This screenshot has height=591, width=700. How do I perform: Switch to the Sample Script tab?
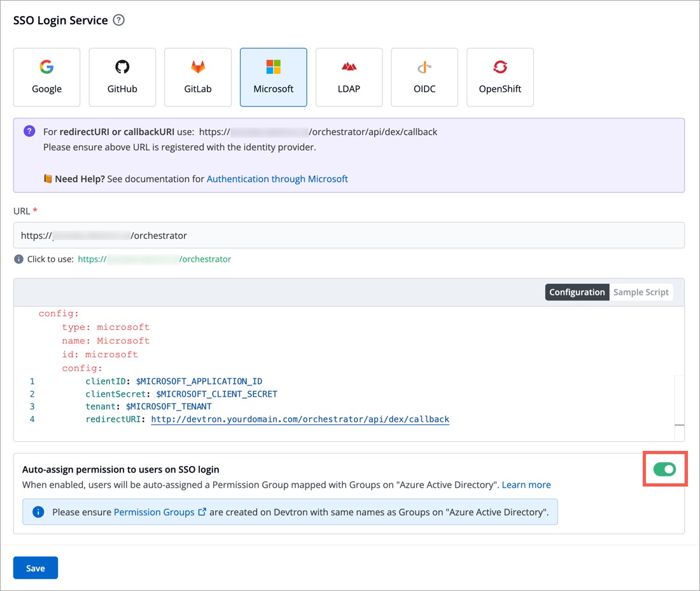(641, 292)
